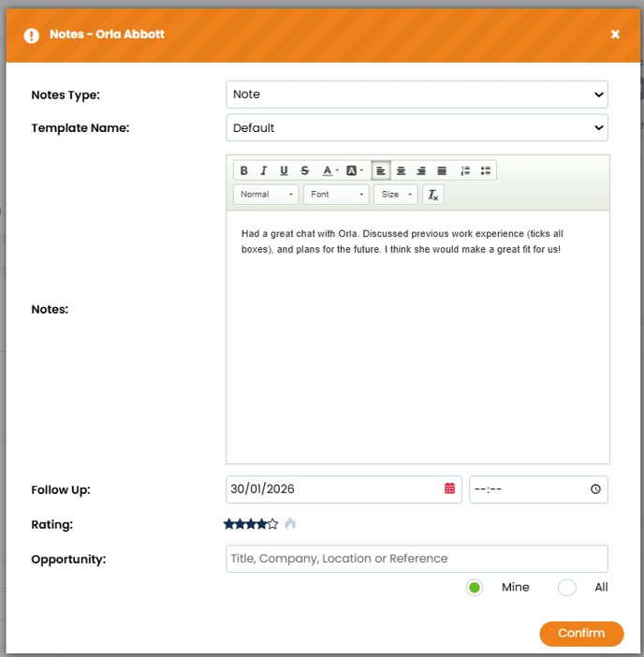Insert a numbered list
Image resolution: width=644 pixels, height=657 pixels.
point(465,170)
